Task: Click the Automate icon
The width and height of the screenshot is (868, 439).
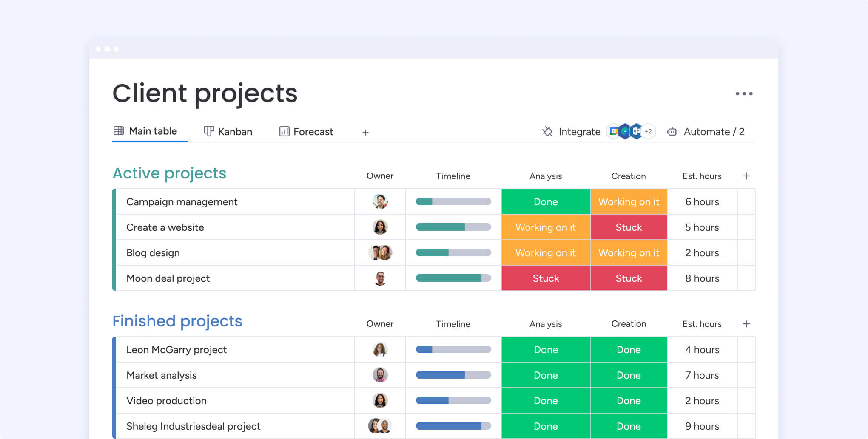Action: (672, 132)
